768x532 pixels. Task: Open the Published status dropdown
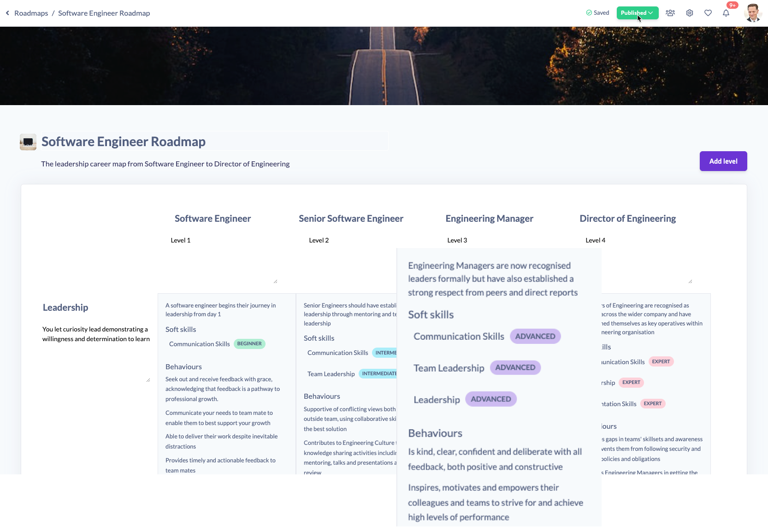tap(637, 12)
